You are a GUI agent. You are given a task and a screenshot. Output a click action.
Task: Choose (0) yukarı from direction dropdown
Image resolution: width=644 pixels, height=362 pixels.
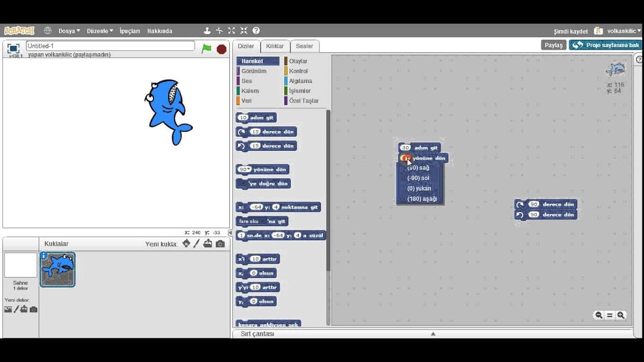420,189
